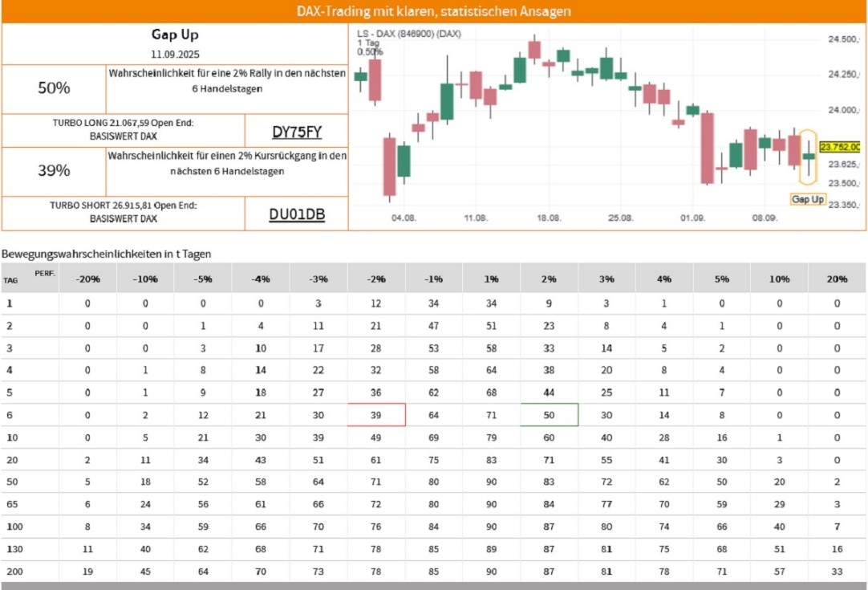Click value 45 in day 200 row under -10%

145,572
